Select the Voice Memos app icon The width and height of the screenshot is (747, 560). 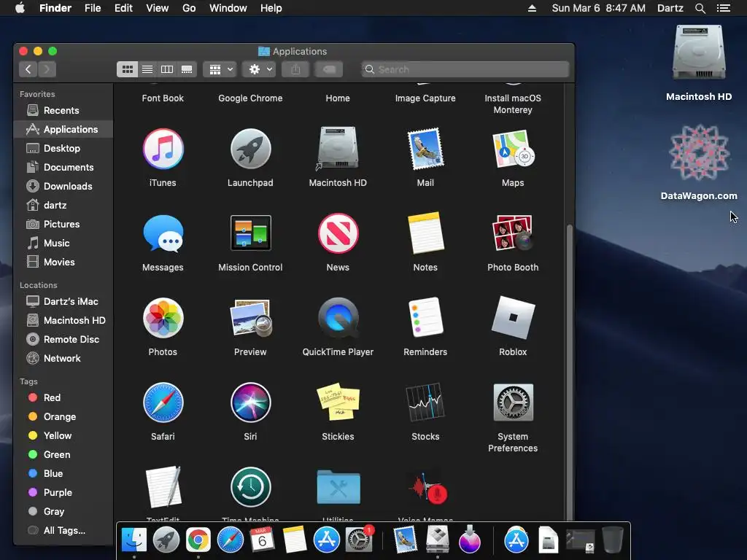click(x=427, y=488)
